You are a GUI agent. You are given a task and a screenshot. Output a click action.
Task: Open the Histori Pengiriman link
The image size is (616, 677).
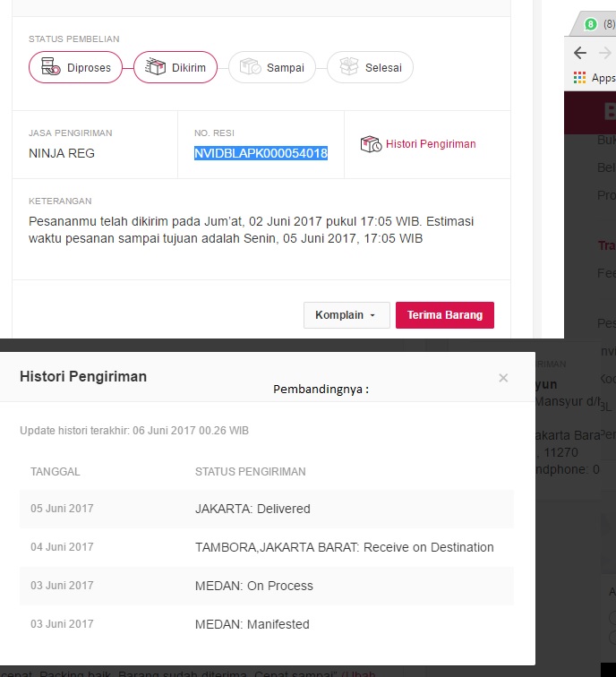[431, 144]
